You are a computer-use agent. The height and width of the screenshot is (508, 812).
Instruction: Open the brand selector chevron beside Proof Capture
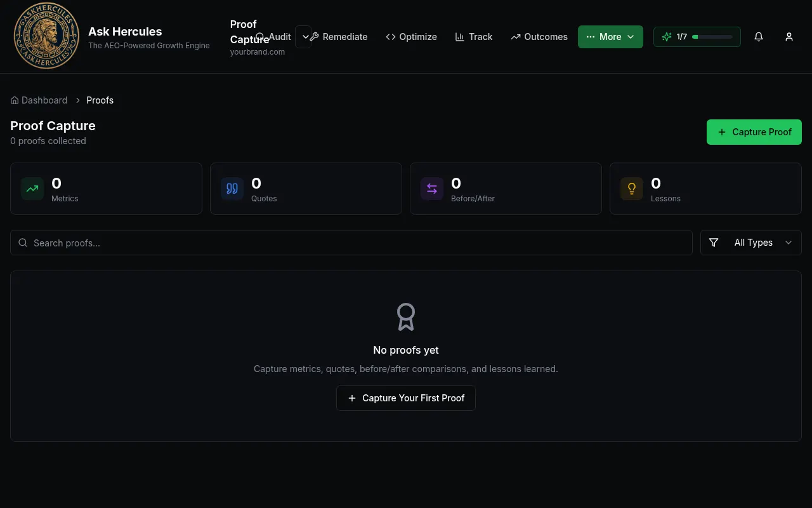304,37
